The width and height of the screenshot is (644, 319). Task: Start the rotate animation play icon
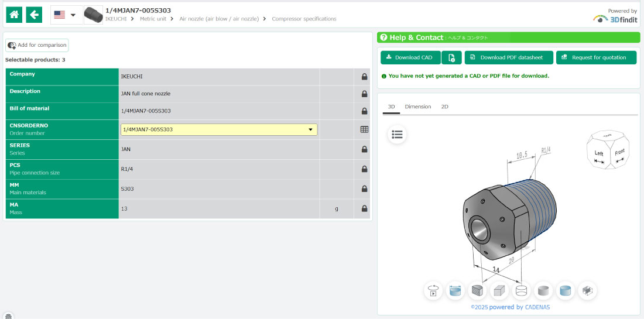point(433,291)
